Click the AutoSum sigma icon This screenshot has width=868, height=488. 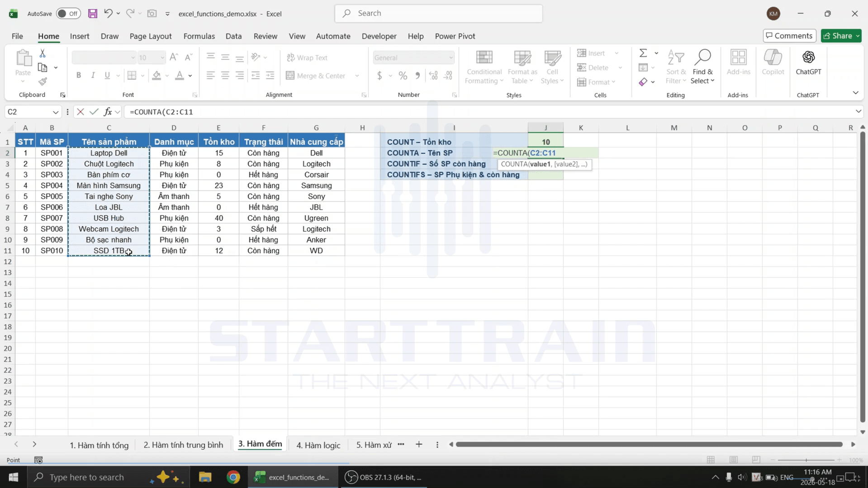643,53
